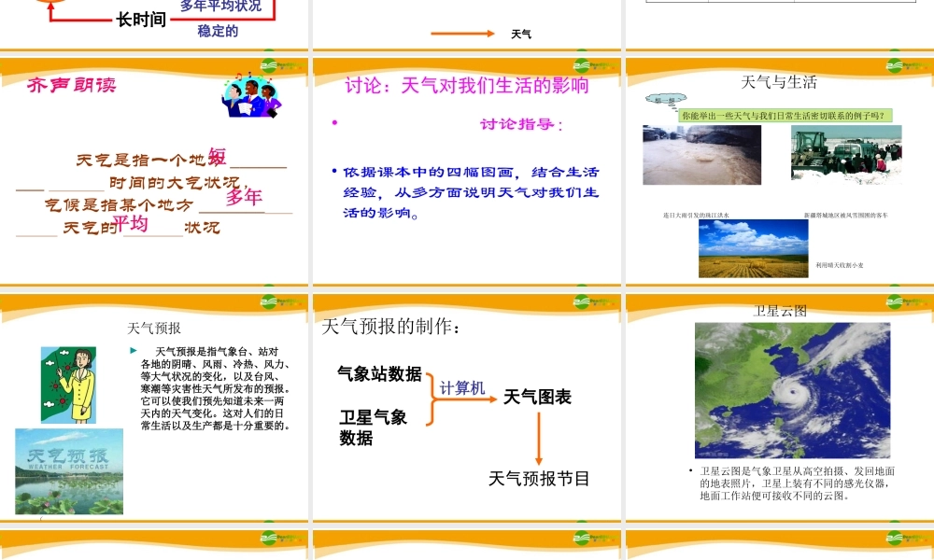Click the green question box 你能举出一些天气
This screenshot has height=560, width=934.
[x=785, y=116]
